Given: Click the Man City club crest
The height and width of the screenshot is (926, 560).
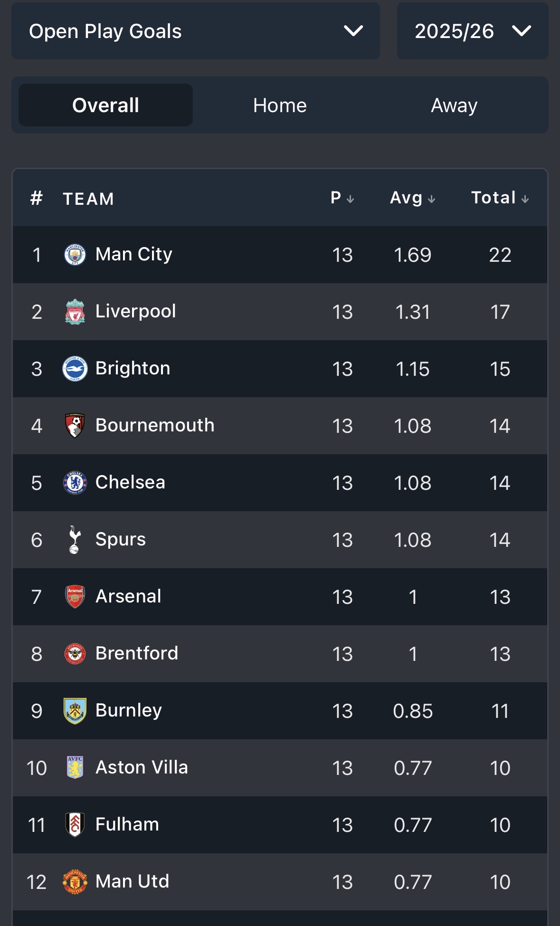Looking at the screenshot, I should 75,255.
